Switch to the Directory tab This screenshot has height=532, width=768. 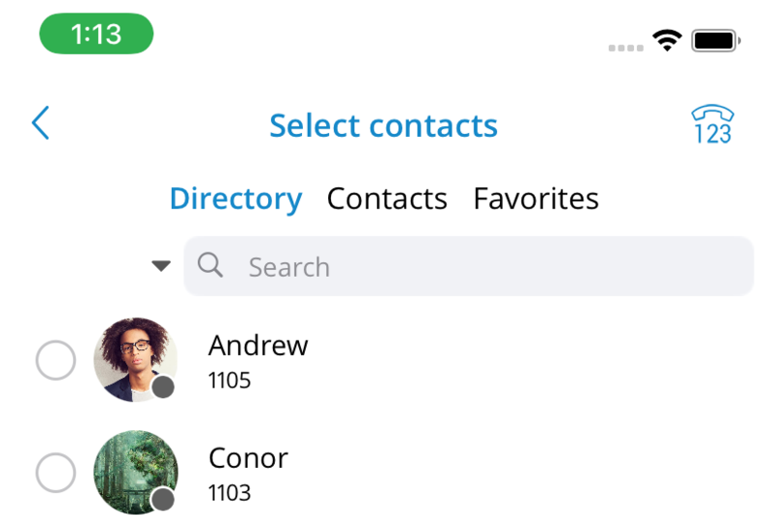tap(236, 199)
